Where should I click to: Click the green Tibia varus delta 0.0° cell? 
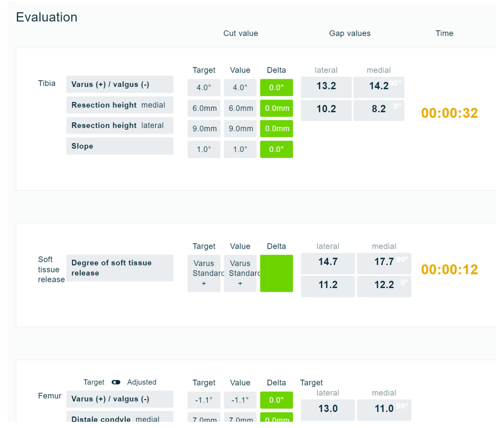tap(276, 87)
